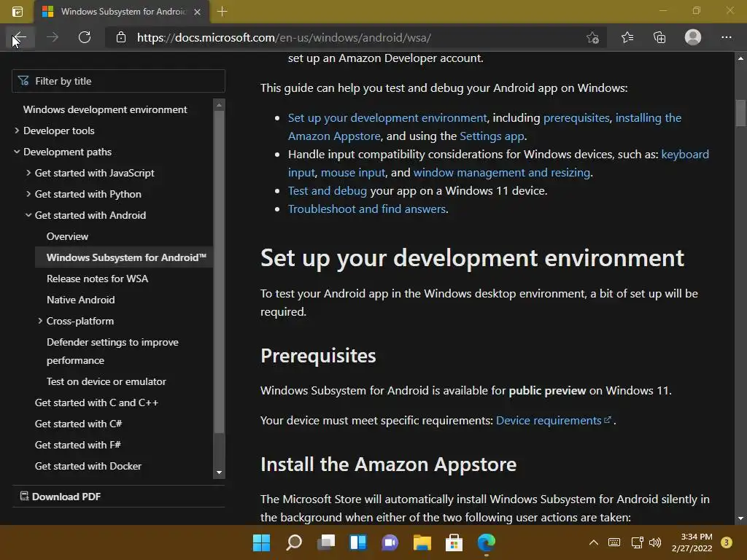Click the sidebar tree scrollbar thumb
The image size is (747, 560).
click(219, 271)
